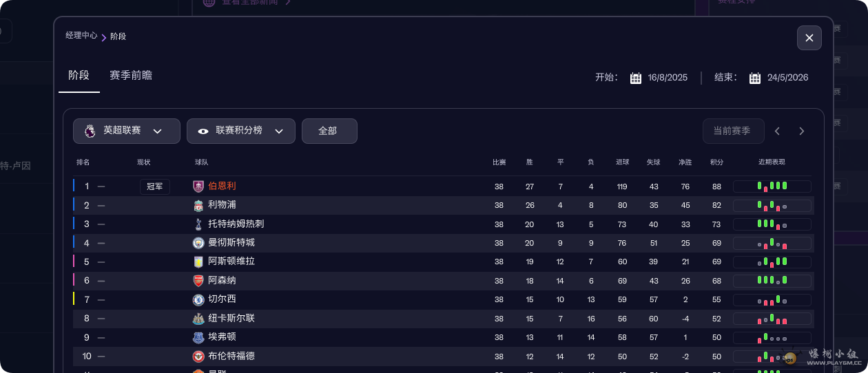This screenshot has width=868, height=373.
Task: Click the Manchester City club badge
Action: click(198, 243)
